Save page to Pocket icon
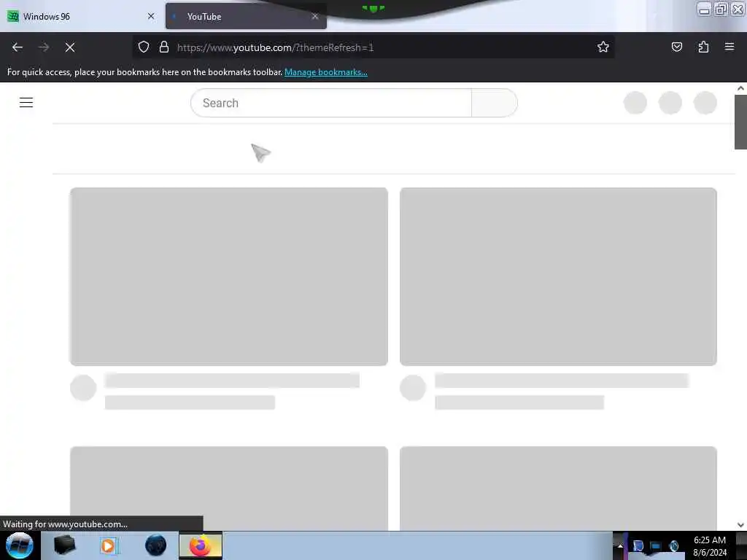This screenshot has height=560, width=747. (676, 47)
